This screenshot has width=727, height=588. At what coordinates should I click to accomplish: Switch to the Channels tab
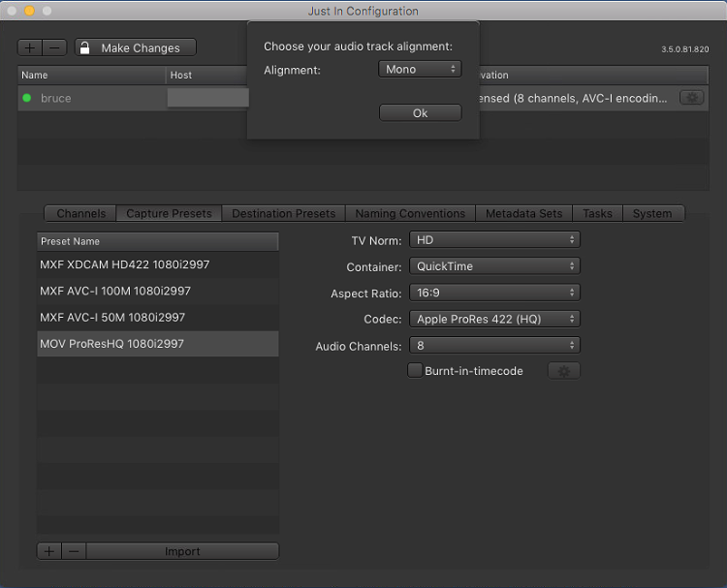(80, 214)
